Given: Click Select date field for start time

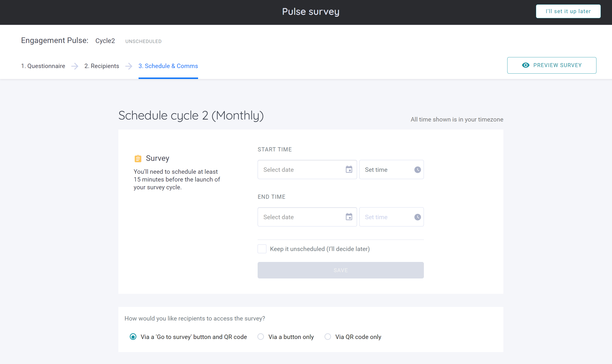Looking at the screenshot, I should point(306,169).
